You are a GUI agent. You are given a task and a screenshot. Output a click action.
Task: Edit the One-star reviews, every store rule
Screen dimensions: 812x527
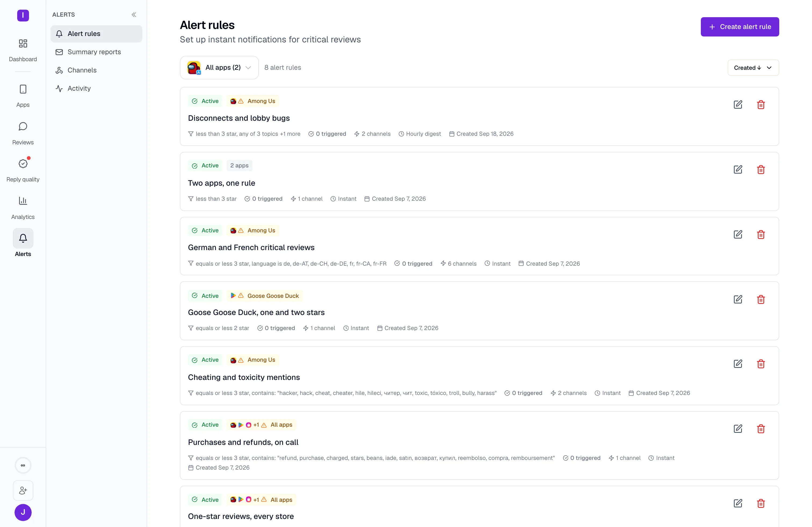(x=738, y=503)
